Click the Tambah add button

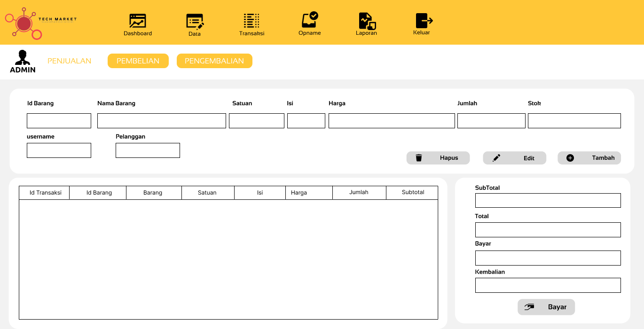(x=589, y=158)
